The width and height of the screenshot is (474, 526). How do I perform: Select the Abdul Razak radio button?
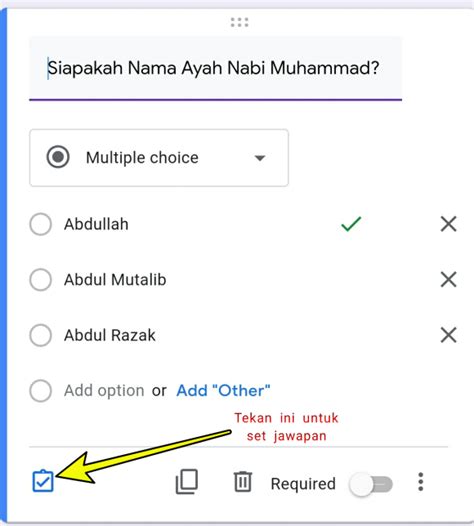[x=41, y=335]
